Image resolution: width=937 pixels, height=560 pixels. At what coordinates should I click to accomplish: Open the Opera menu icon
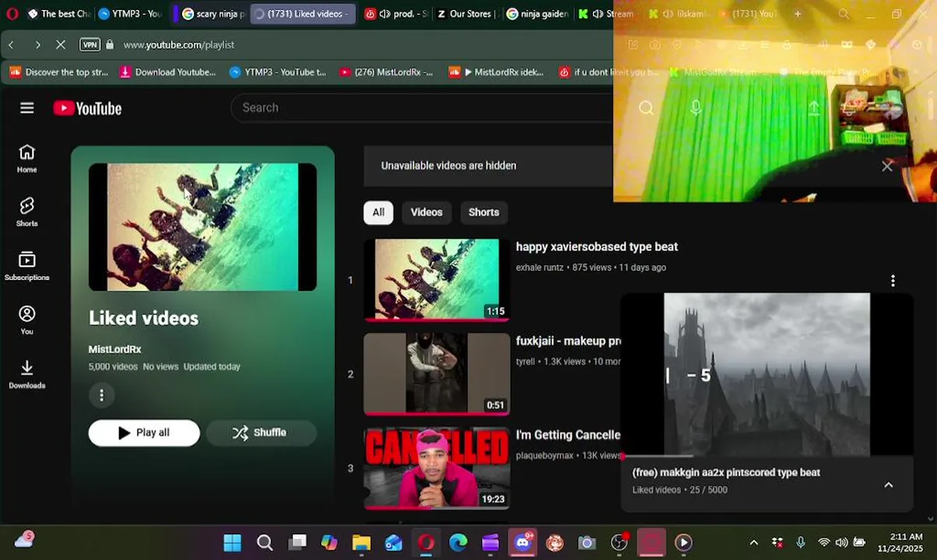click(12, 13)
